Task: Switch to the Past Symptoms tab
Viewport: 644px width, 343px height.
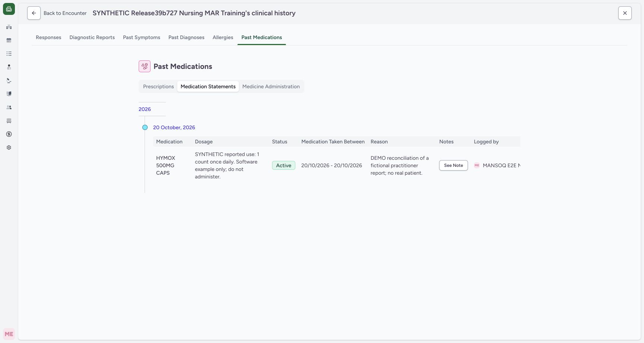Action: (x=142, y=37)
